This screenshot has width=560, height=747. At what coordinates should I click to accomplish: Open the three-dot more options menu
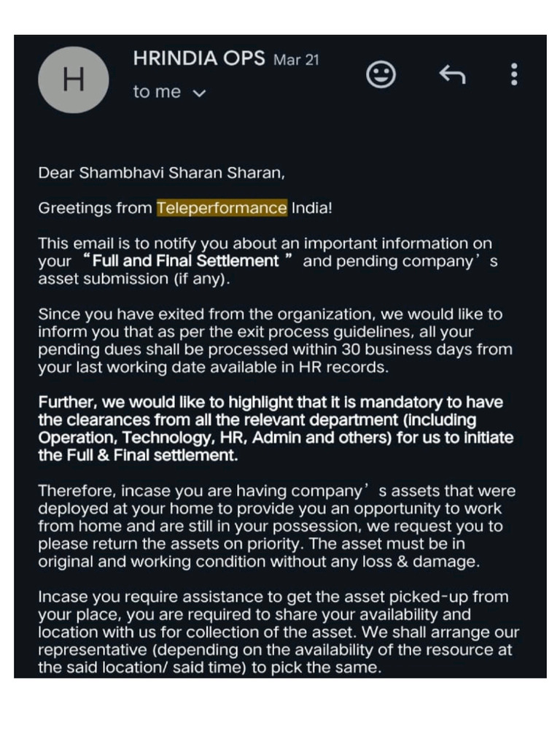pyautogui.click(x=514, y=74)
